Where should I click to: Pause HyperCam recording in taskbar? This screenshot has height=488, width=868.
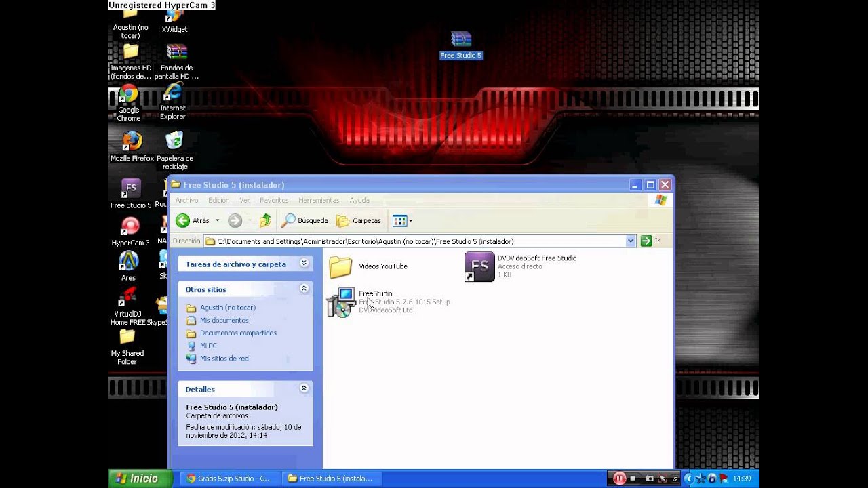tap(619, 479)
